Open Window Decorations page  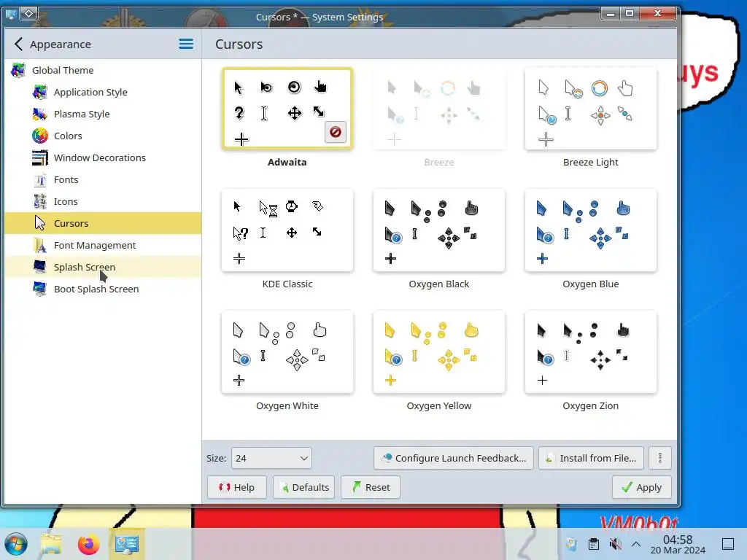point(102,157)
